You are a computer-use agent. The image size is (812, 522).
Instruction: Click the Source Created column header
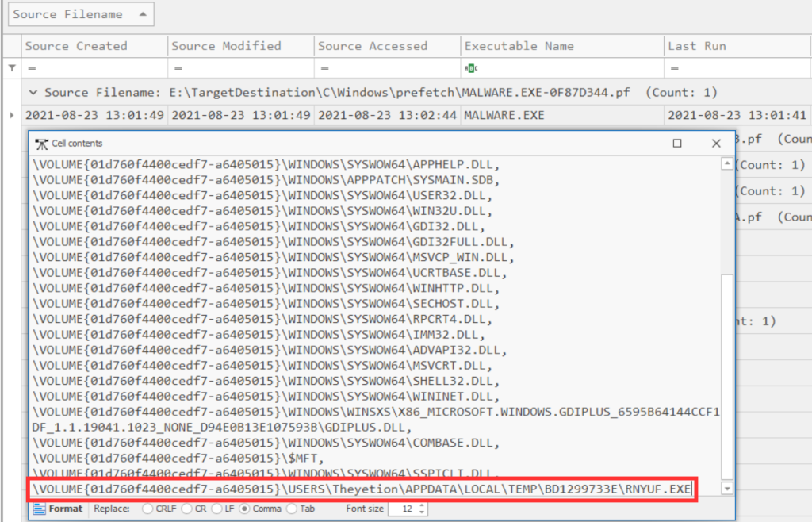click(x=94, y=46)
